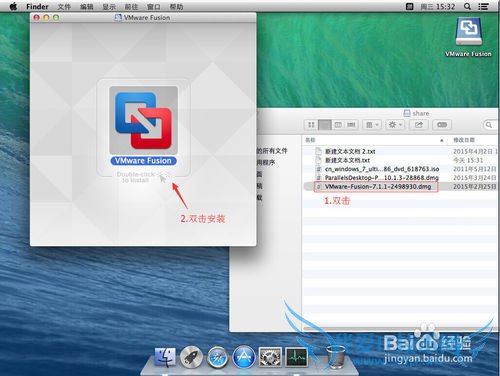Open the 显示 menu
This screenshot has height=376, width=500.
click(109, 6)
